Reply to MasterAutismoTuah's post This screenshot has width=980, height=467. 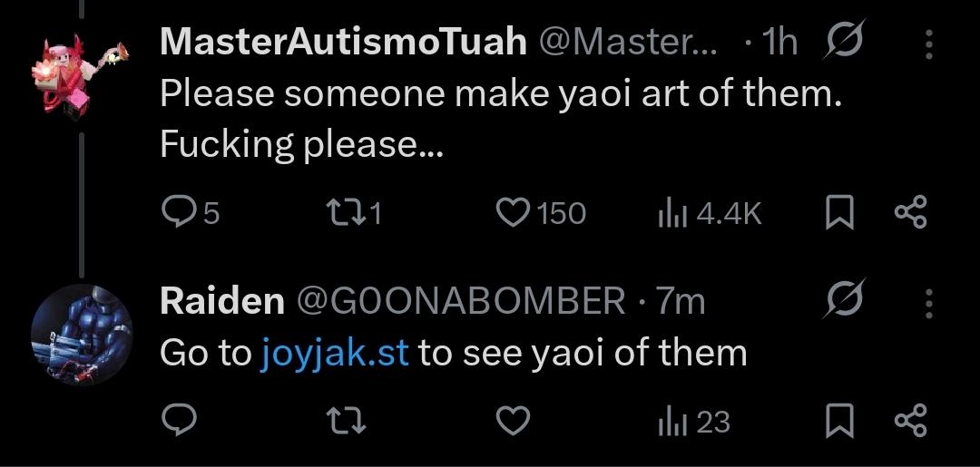pos(176,212)
